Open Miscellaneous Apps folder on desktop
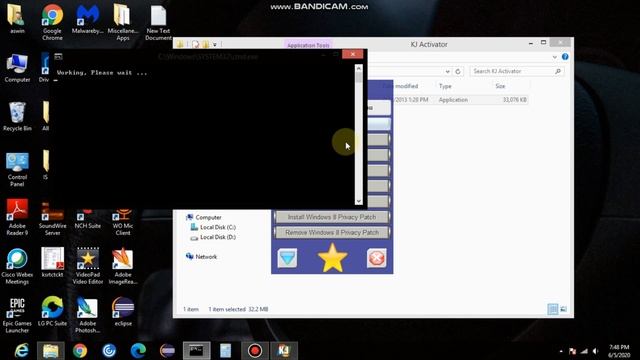640x360 pixels. (x=122, y=22)
